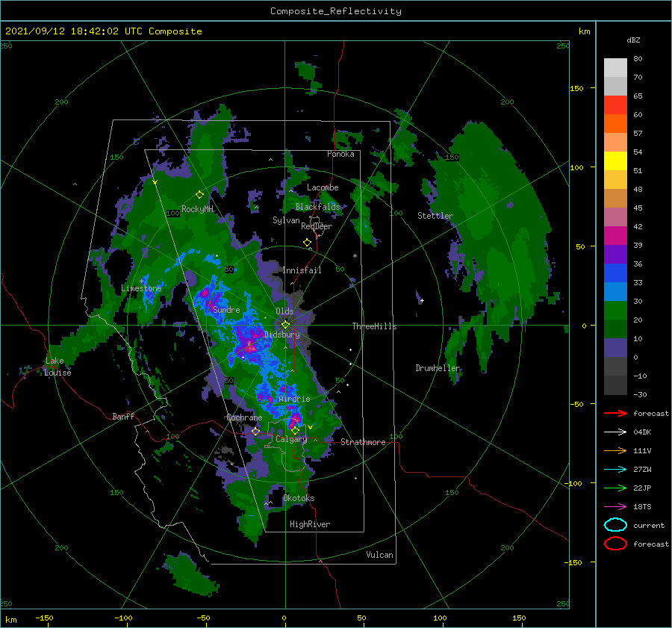The height and width of the screenshot is (628, 672).
Task: Click the red forecast arrow in the legend
Action: click(x=615, y=413)
